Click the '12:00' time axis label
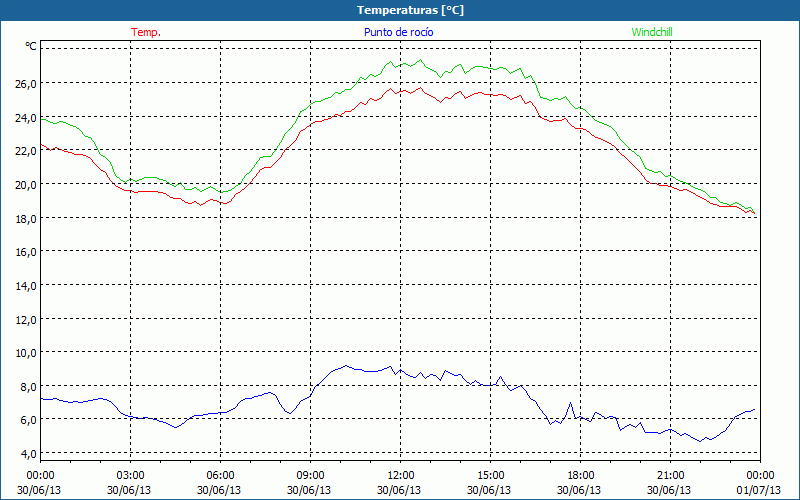 [401, 476]
